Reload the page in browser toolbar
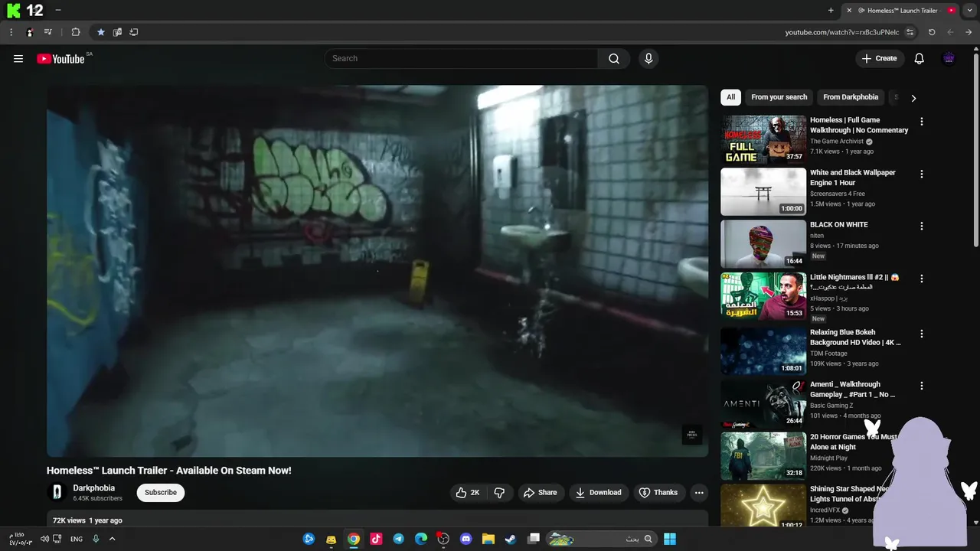Viewport: 980px width, 551px height. coord(932,32)
